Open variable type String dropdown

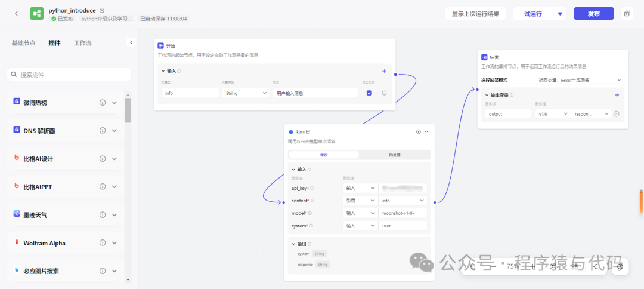coord(246,93)
